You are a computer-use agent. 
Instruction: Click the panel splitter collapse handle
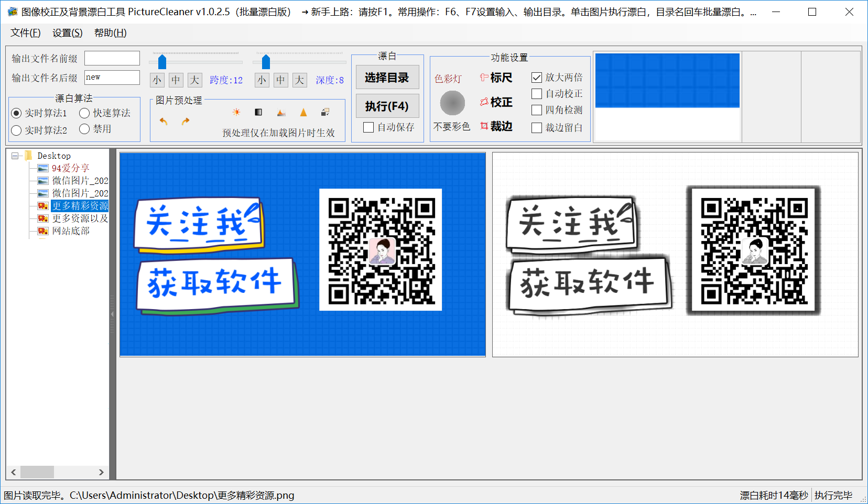point(112,314)
